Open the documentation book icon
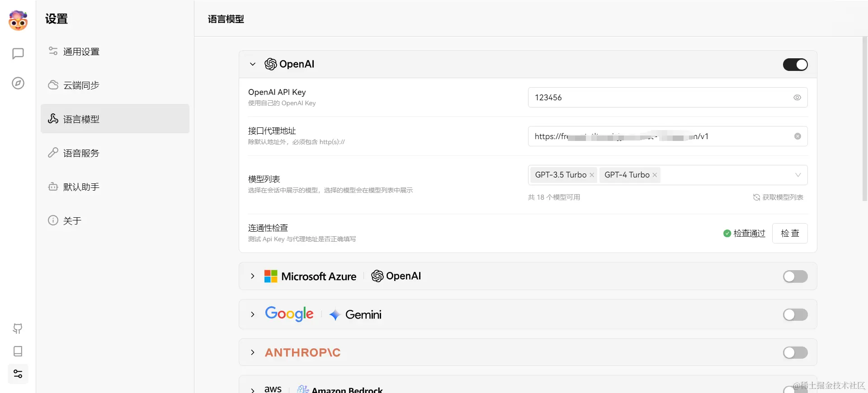The height and width of the screenshot is (393, 868). [18, 351]
